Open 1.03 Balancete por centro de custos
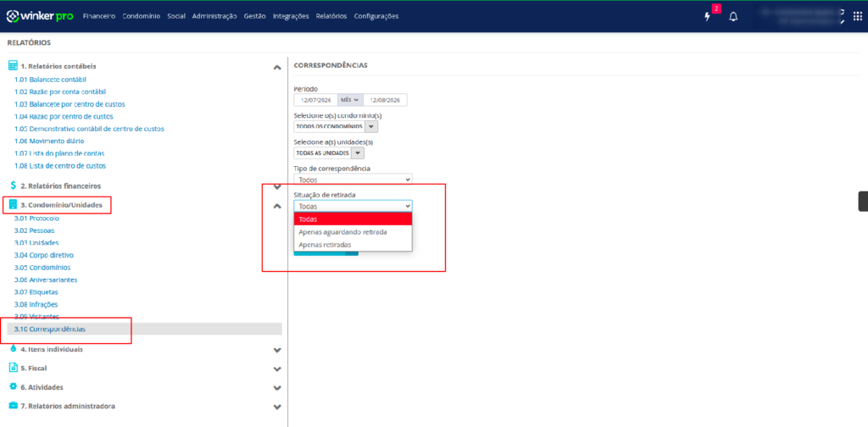 click(x=70, y=104)
